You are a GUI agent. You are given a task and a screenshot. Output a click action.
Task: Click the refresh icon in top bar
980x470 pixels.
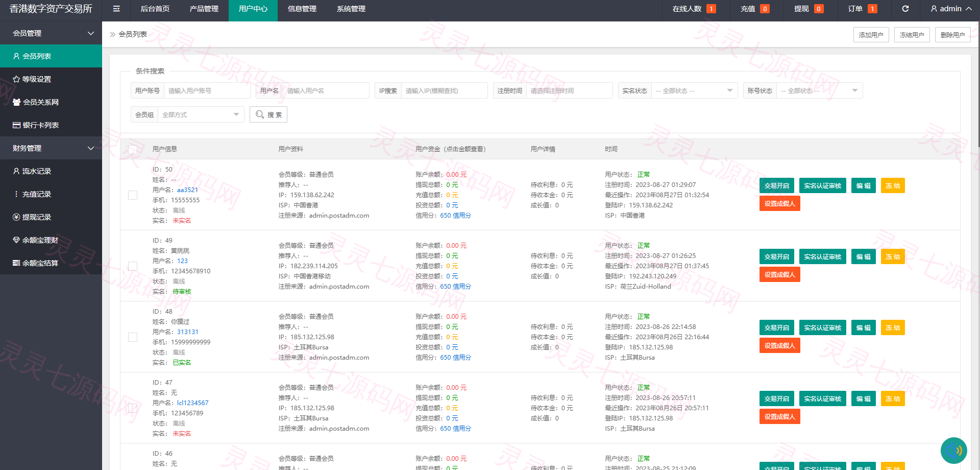(905, 9)
